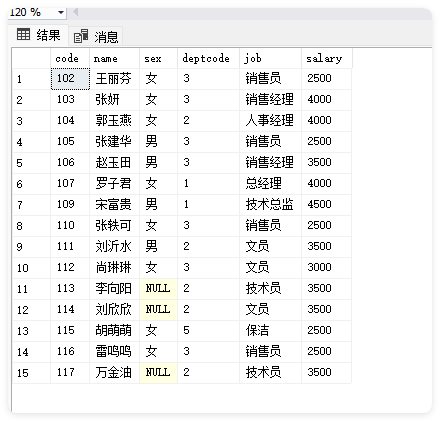Click the messages icon on 消息 tab
440x421 pixels.
point(81,36)
